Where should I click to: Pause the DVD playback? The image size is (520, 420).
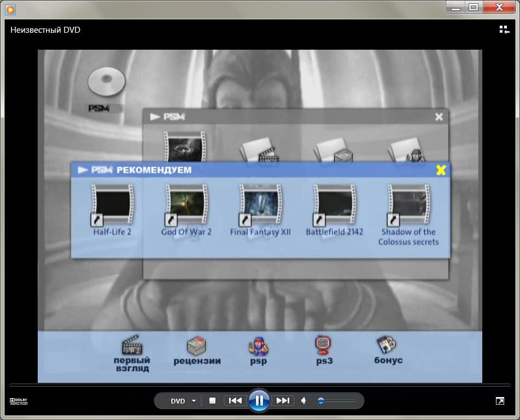tap(259, 400)
